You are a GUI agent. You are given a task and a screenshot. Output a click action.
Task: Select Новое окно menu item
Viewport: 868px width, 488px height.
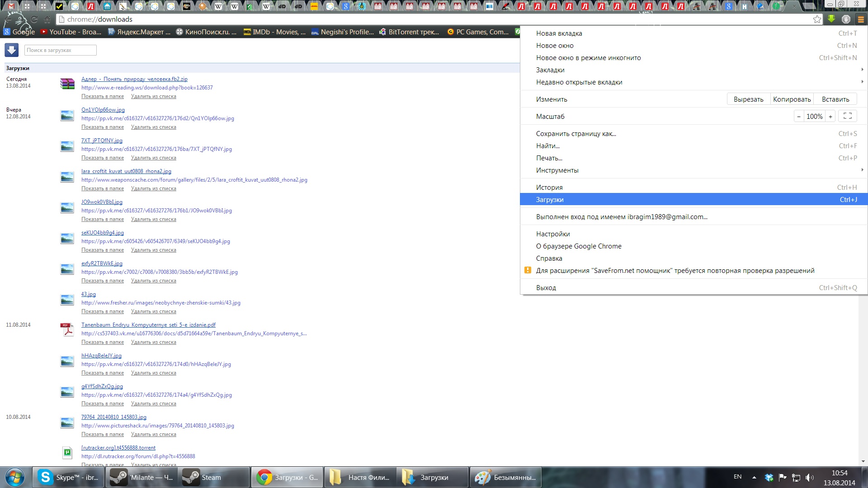[x=693, y=46]
